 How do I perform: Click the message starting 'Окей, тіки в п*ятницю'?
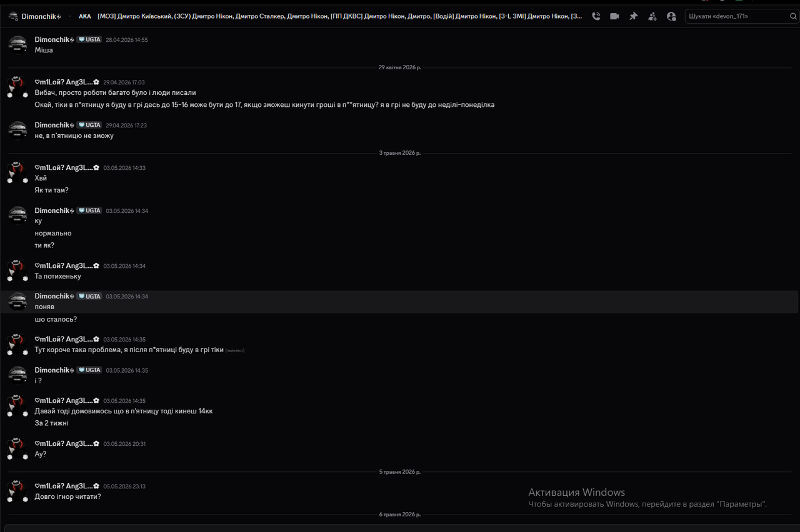click(264, 105)
